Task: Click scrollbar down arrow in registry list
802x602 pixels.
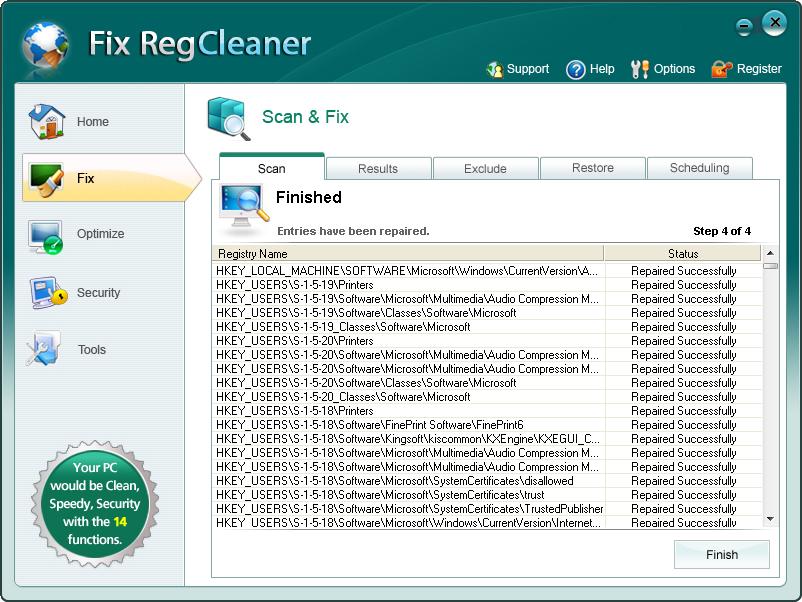Action: pos(770,518)
